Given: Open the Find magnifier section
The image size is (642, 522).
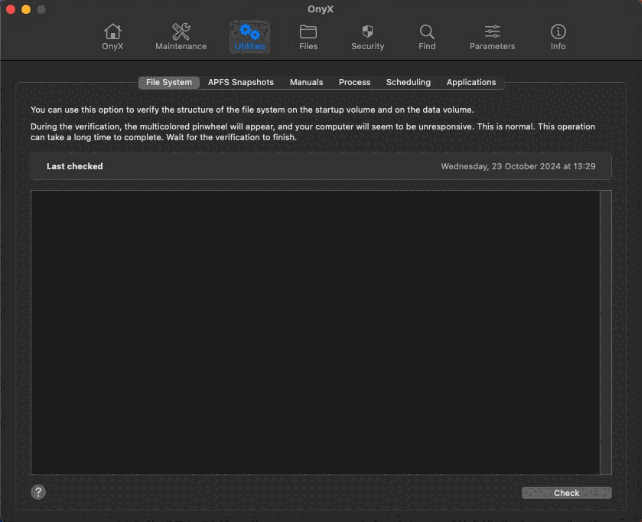Looking at the screenshot, I should click(x=427, y=37).
